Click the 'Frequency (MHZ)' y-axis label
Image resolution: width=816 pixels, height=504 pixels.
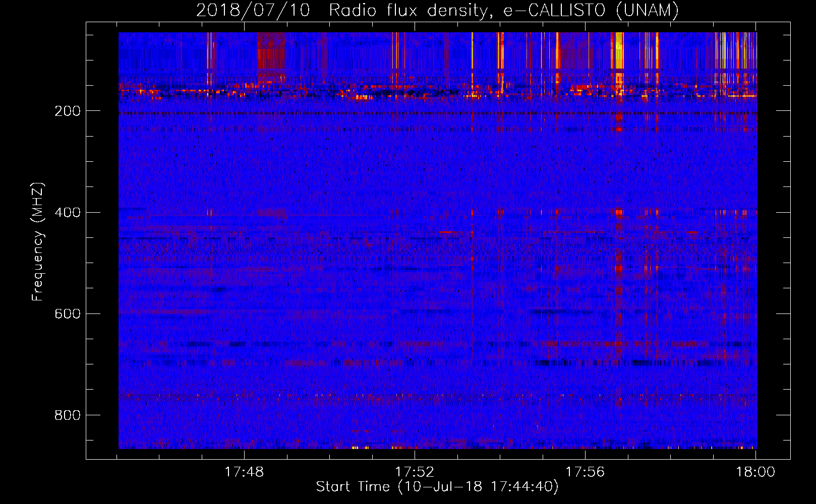[38, 241]
